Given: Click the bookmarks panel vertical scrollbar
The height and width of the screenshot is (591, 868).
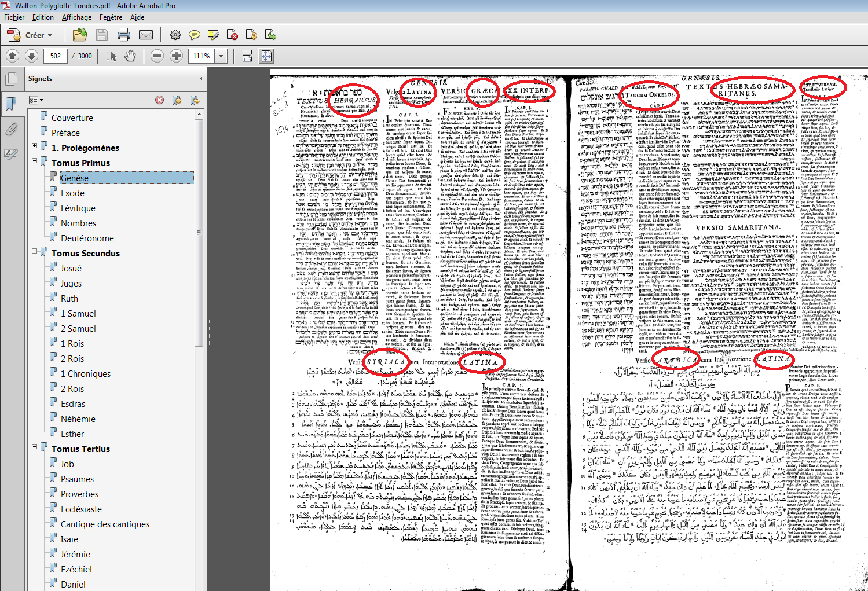Looking at the screenshot, I should (199, 232).
